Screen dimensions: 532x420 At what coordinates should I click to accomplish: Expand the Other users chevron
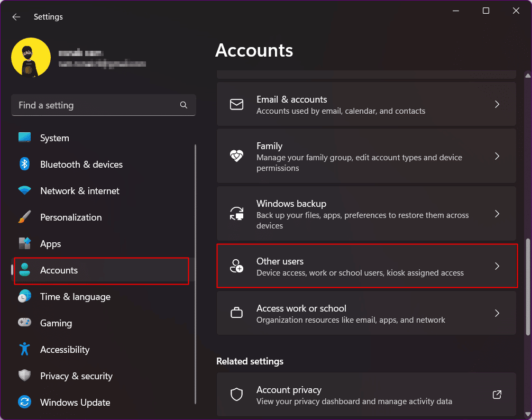497,266
